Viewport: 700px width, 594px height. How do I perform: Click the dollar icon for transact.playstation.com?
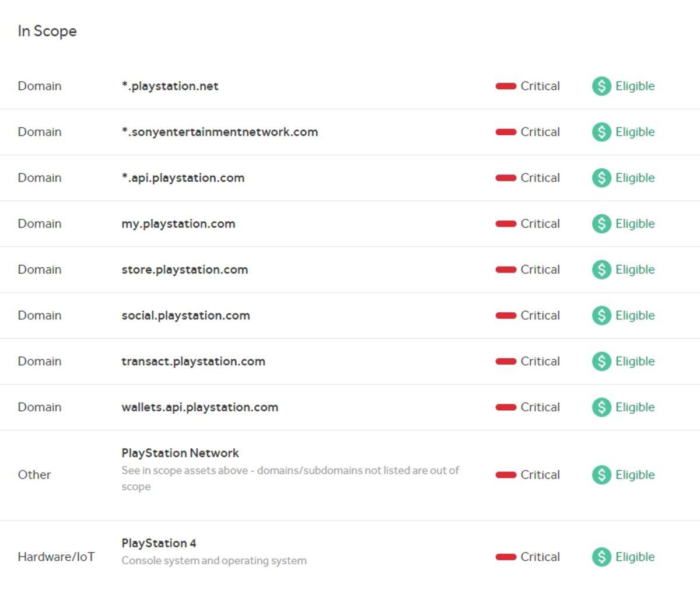601,361
